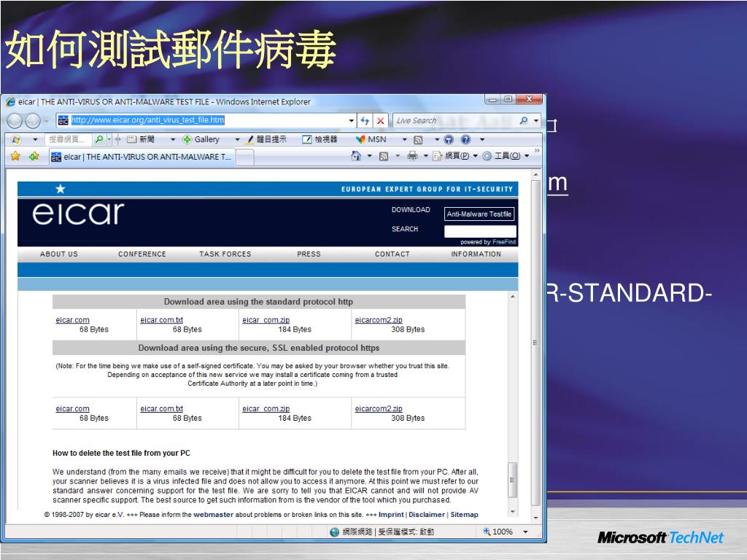The width and height of the screenshot is (747, 560).
Task: Open the CONFERENCE menu item
Action: pyautogui.click(x=142, y=254)
